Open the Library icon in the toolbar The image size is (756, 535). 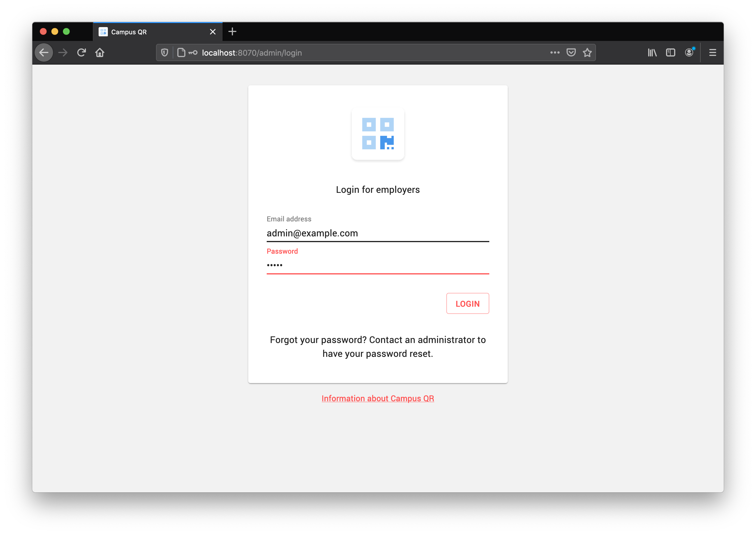pos(652,53)
